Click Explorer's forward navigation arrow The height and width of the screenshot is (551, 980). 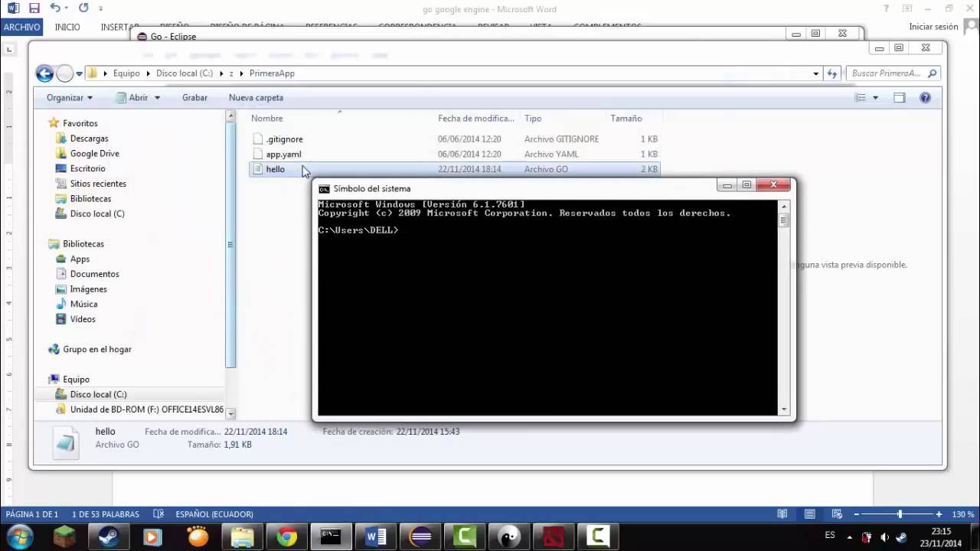65,73
